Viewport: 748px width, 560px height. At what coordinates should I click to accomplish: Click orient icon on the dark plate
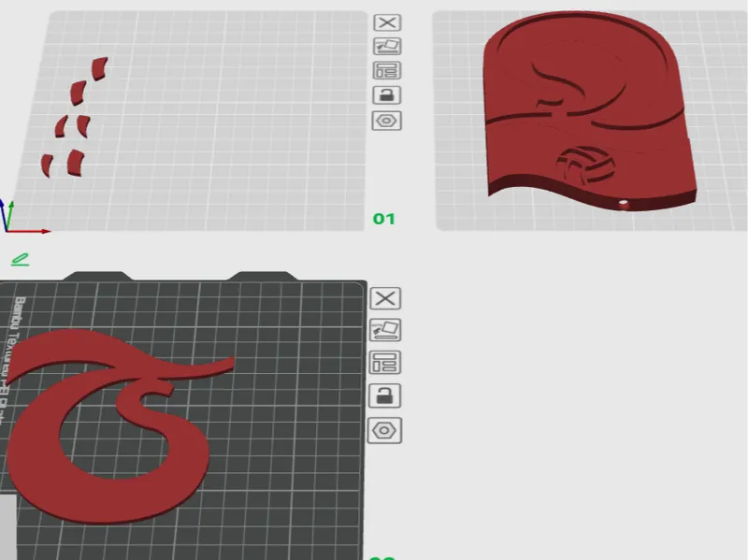click(385, 330)
